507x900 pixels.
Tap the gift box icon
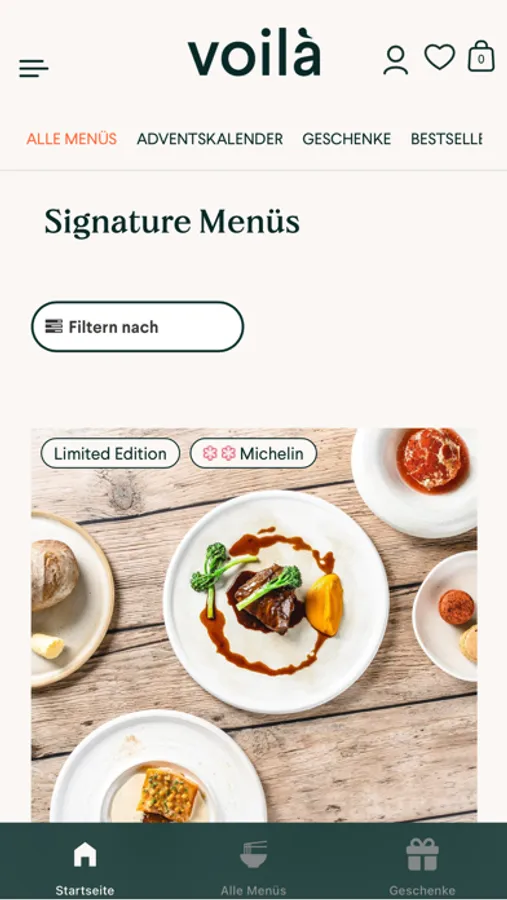point(422,855)
